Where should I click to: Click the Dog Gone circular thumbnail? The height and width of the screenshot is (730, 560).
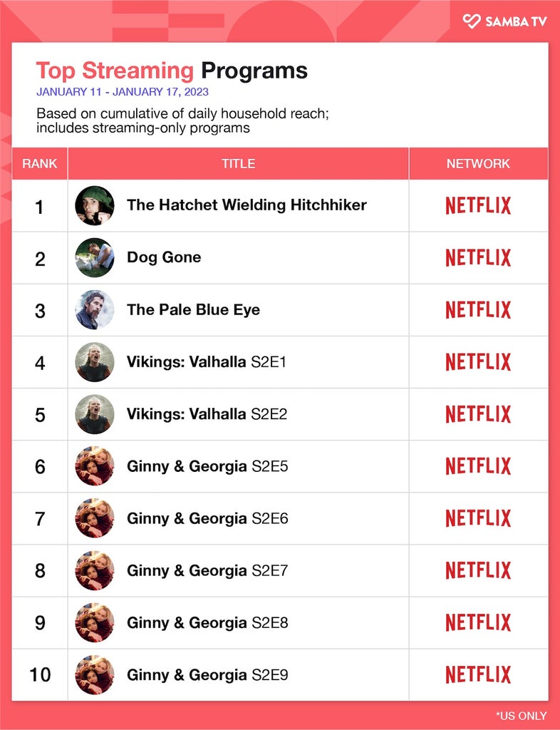coord(95,257)
